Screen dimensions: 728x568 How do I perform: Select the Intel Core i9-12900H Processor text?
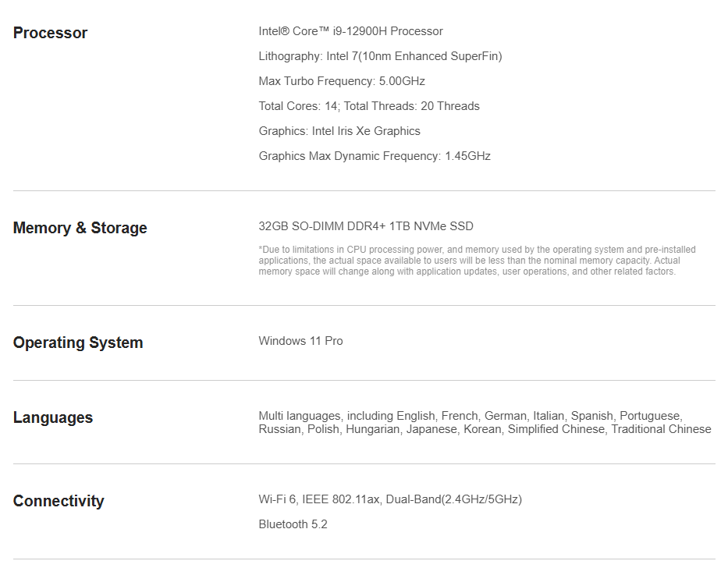pos(350,31)
